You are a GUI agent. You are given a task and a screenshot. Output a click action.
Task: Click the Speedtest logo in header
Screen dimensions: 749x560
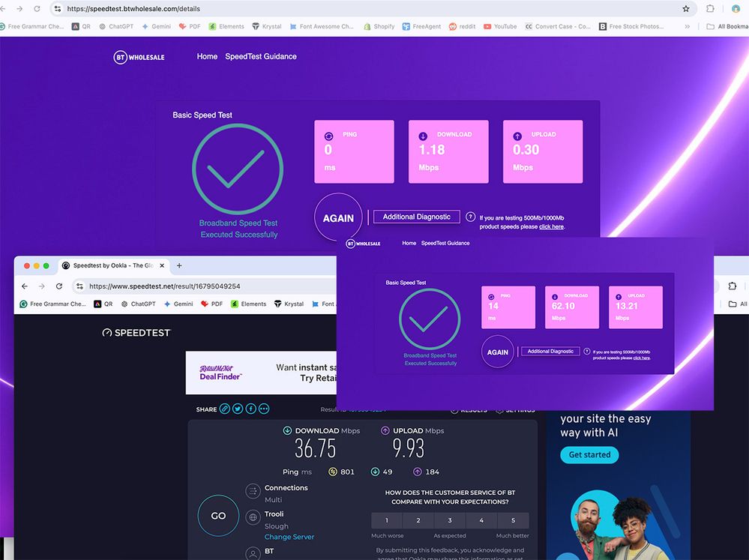136,332
